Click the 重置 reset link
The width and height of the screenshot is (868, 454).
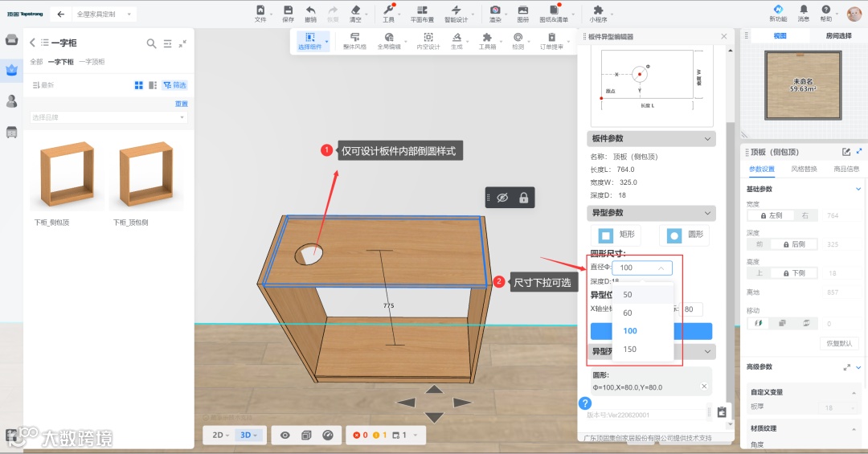(182, 104)
